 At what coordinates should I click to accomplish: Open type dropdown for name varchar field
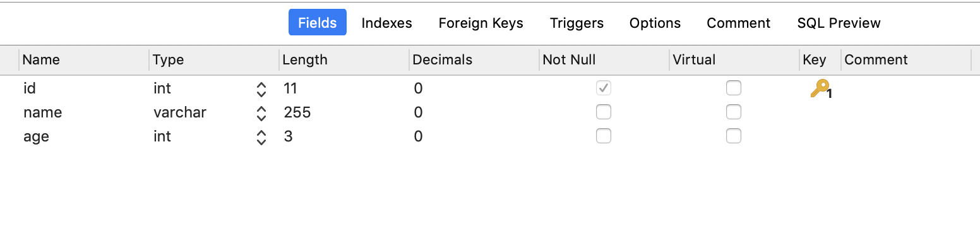(261, 113)
